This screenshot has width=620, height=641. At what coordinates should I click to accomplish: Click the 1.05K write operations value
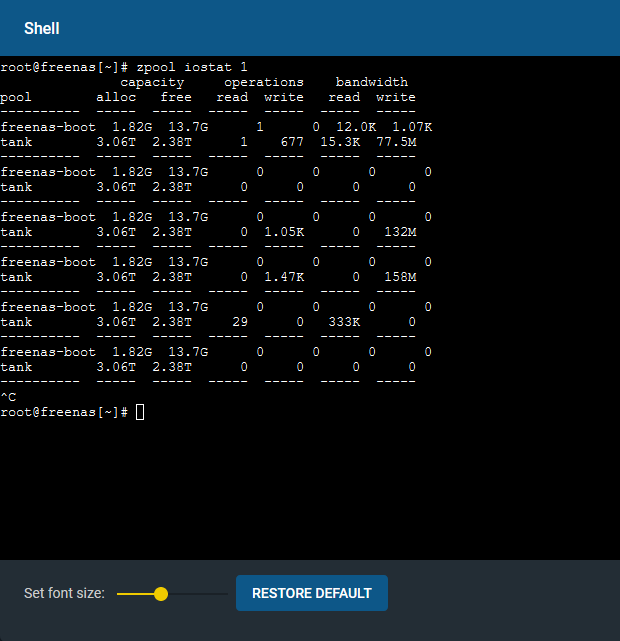(284, 232)
